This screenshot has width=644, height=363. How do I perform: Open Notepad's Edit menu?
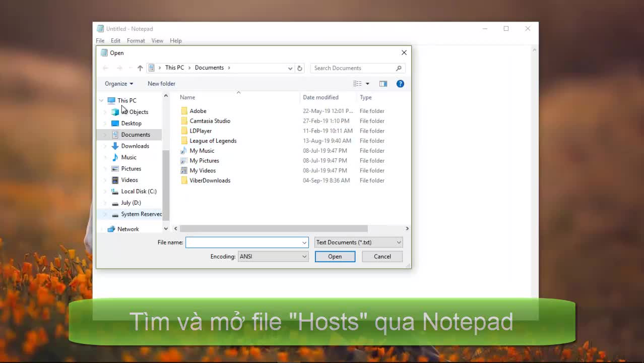click(x=115, y=41)
